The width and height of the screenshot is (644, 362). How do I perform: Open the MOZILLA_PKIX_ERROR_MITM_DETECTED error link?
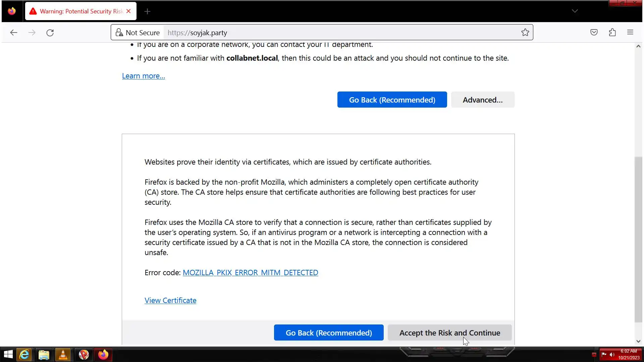[250, 273]
